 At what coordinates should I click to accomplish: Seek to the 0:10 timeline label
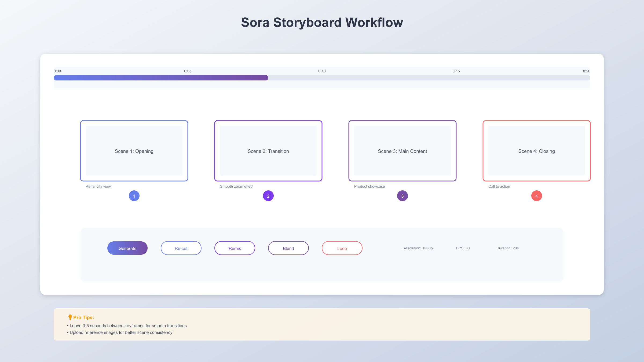click(x=322, y=71)
